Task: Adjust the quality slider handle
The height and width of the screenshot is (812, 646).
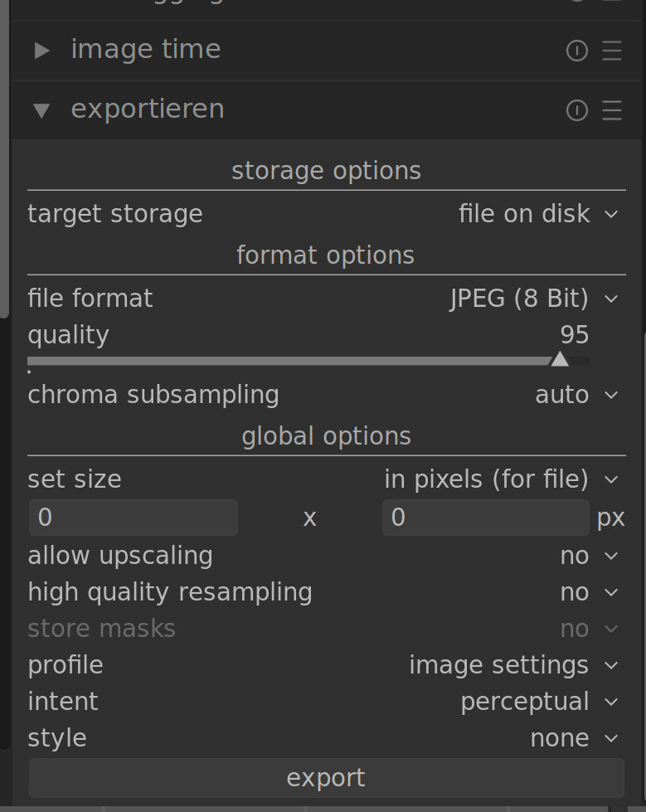Action: click(x=560, y=359)
